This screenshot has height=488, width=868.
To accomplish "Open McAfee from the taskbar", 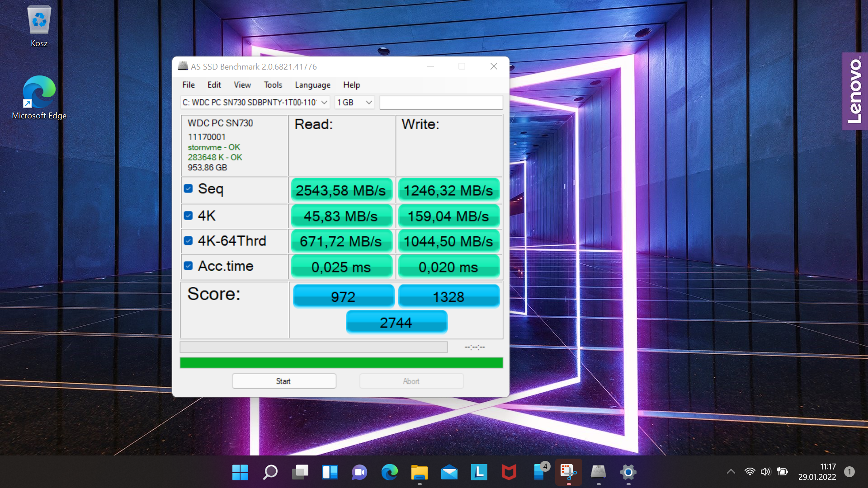I will click(x=509, y=472).
